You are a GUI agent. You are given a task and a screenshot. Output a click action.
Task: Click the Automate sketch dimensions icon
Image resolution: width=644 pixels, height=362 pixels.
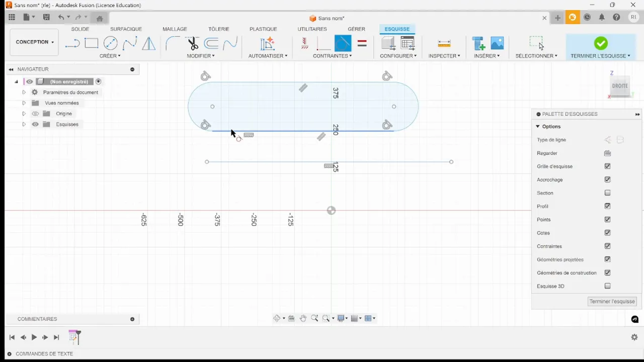point(268,44)
